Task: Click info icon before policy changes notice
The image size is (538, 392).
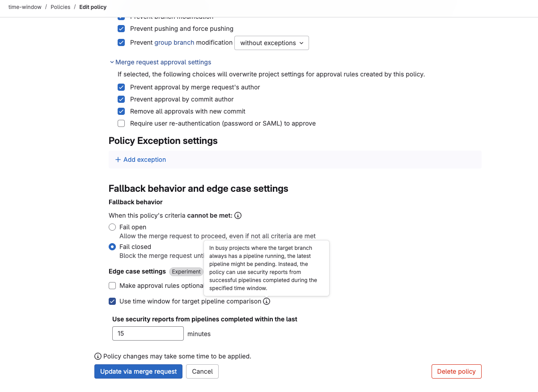Action: tap(97, 356)
